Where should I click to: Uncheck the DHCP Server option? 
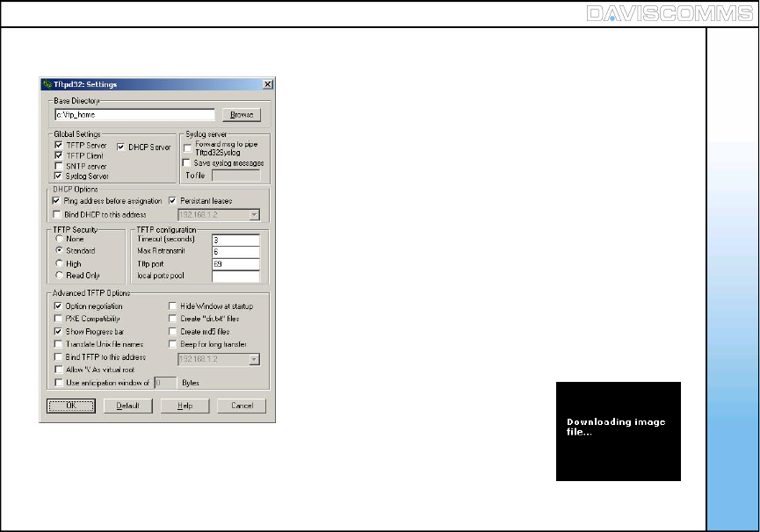pyautogui.click(x=121, y=147)
